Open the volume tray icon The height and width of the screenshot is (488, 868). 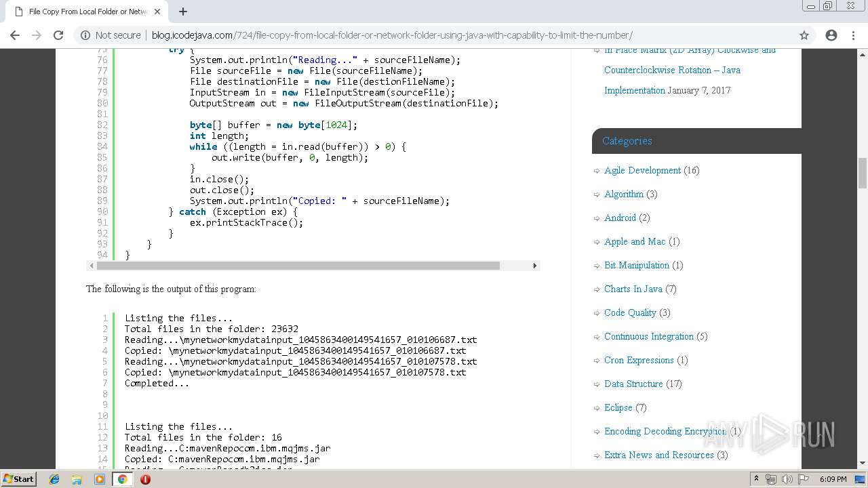pyautogui.click(x=787, y=479)
